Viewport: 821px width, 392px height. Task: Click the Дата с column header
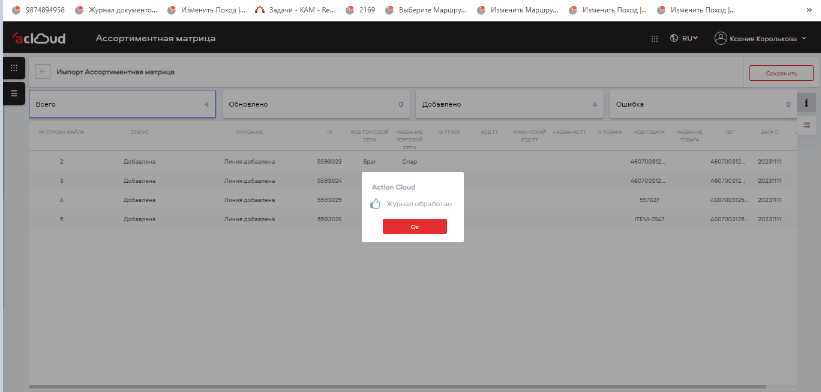pyautogui.click(x=769, y=132)
